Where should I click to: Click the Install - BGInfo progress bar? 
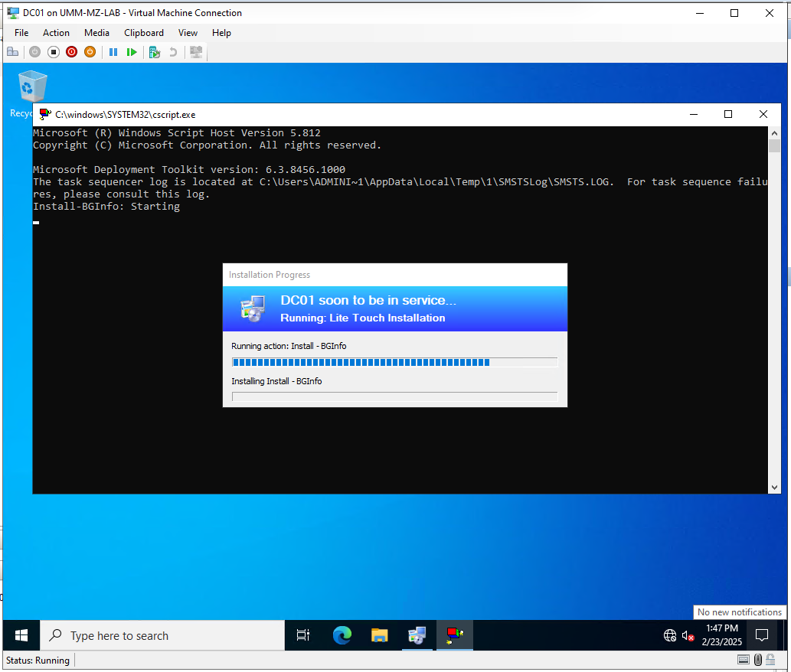click(x=394, y=361)
